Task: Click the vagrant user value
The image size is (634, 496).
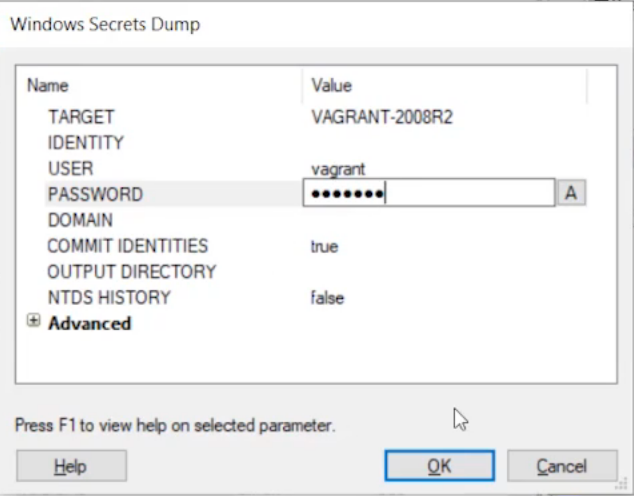Action: 338,169
